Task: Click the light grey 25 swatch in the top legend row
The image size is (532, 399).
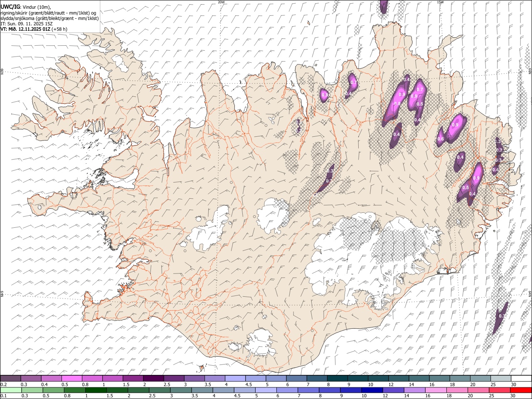Action: [x=500, y=379]
